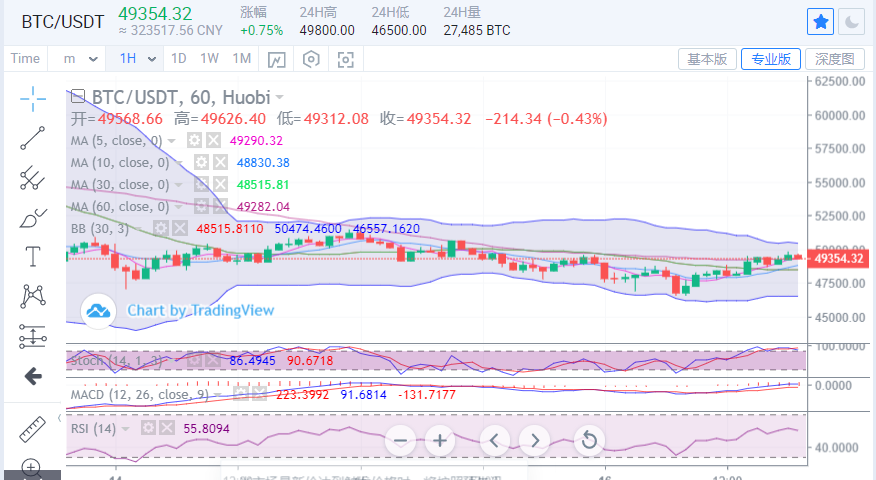
Task: Pick the brush drawing tool
Action: (x=33, y=217)
